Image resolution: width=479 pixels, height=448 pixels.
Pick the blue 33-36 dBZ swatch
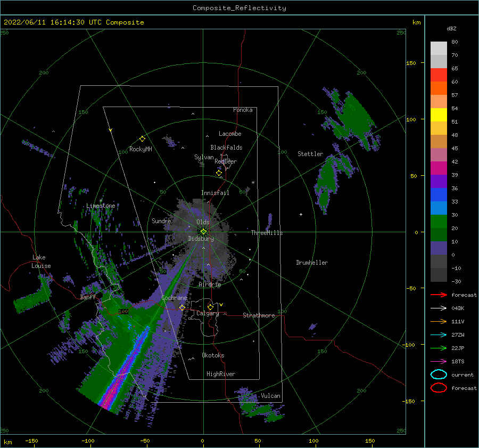pyautogui.click(x=439, y=195)
